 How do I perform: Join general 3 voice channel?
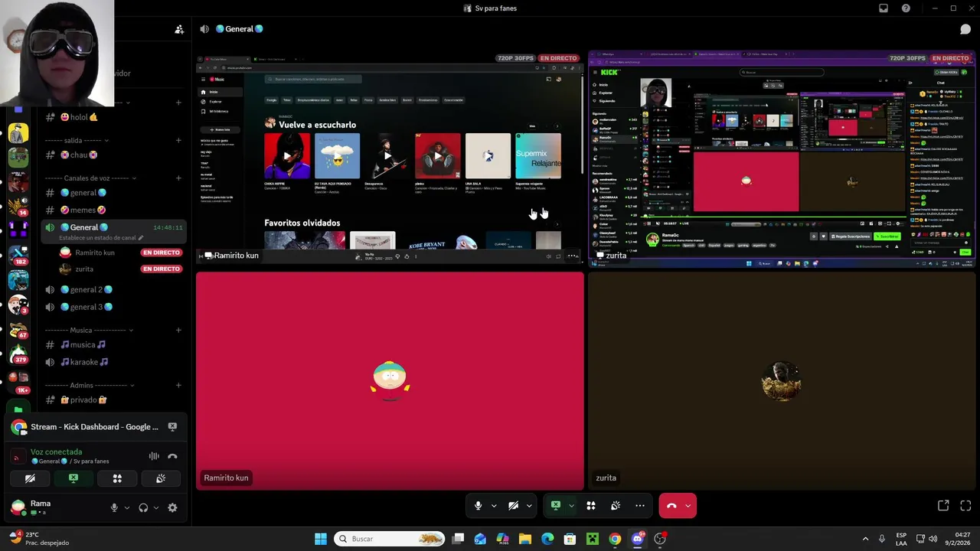(x=113, y=307)
